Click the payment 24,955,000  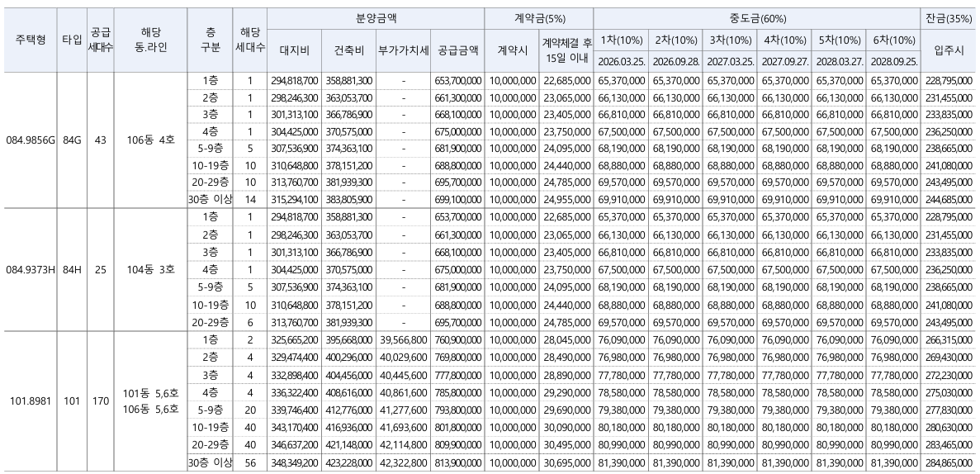tap(567, 200)
